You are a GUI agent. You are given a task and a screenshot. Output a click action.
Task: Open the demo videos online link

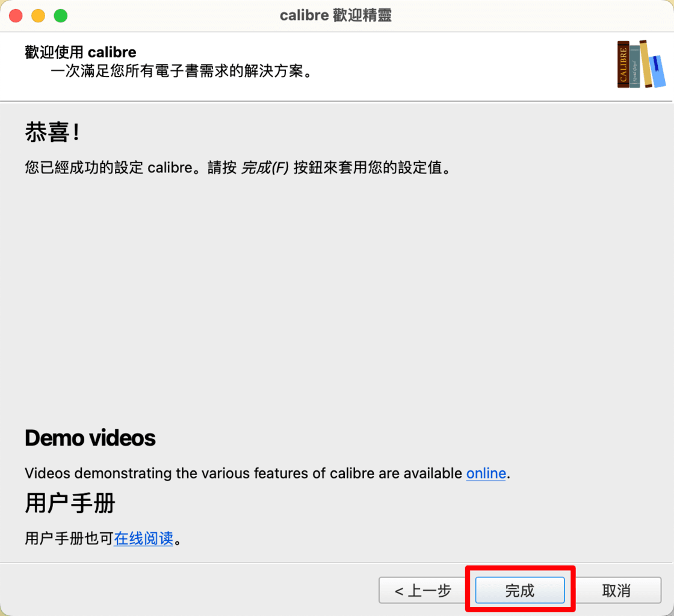click(x=486, y=473)
